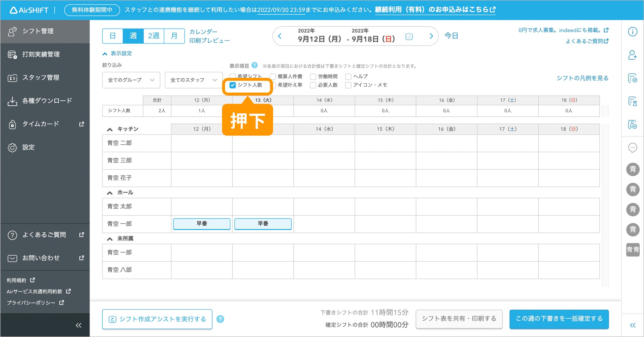Click この週の下書きを一括確定する button

pyautogui.click(x=559, y=319)
